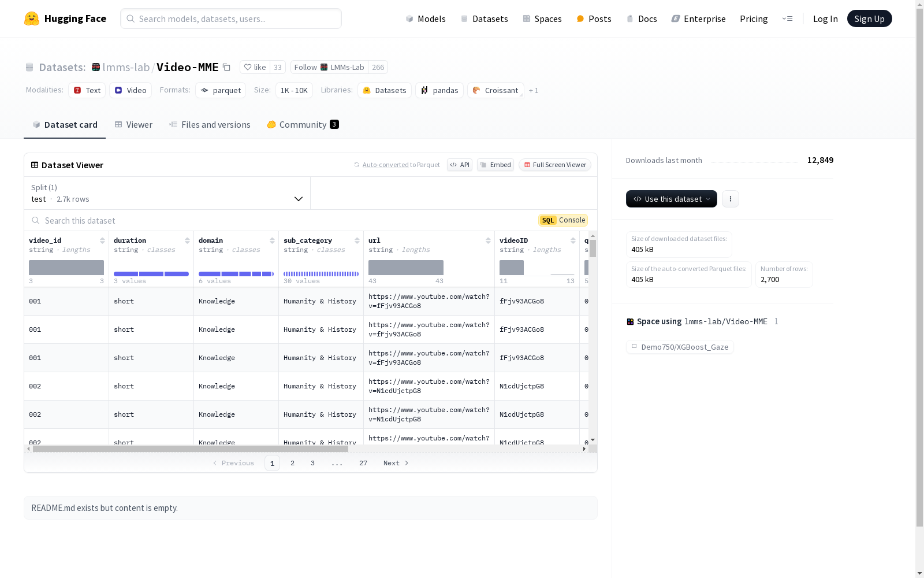Image resolution: width=924 pixels, height=578 pixels.
Task: Toggle sort on the sub_category column
Action: pyautogui.click(x=357, y=240)
